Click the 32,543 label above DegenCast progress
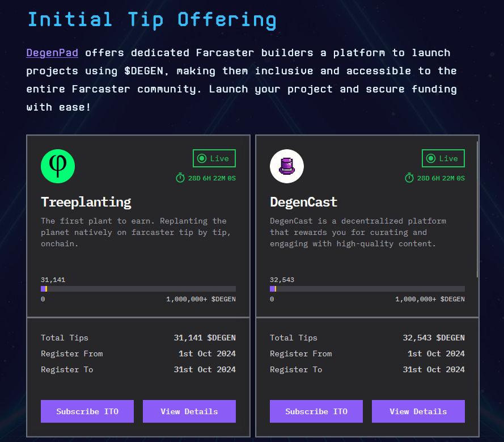The width and height of the screenshot is (504, 442). point(282,280)
